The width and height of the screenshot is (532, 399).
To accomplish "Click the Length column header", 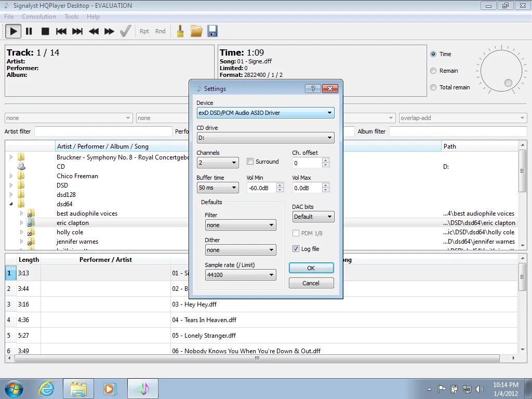I will (x=29, y=260).
